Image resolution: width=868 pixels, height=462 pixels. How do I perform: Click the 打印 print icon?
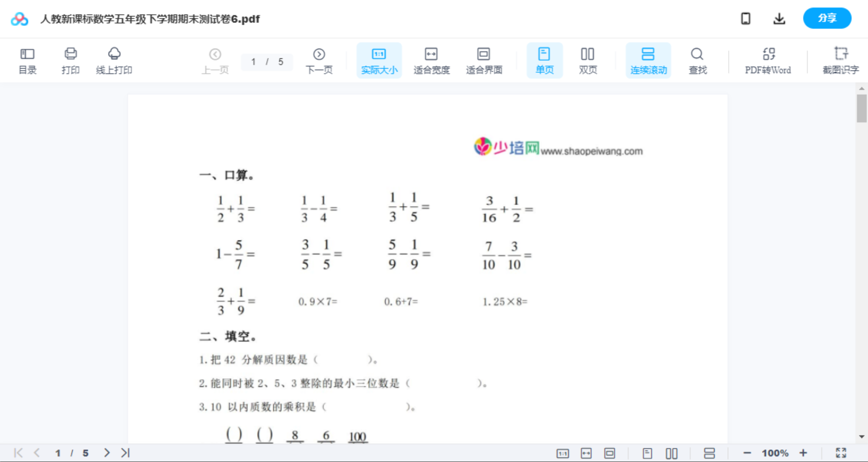point(70,60)
